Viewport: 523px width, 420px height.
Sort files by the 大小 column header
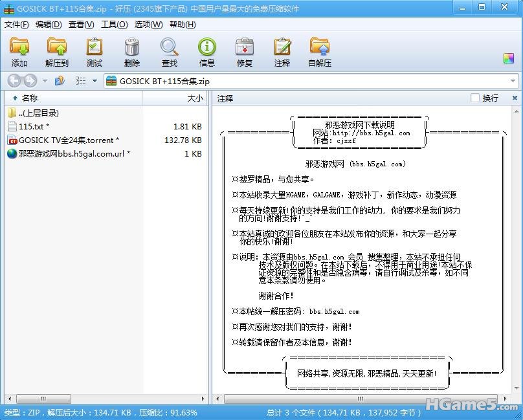[175, 98]
